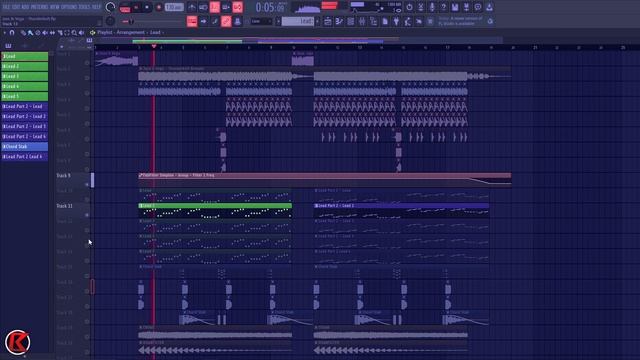Switch pattern/song mode button
The height and width of the screenshot is (360, 640).
[x=125, y=7]
